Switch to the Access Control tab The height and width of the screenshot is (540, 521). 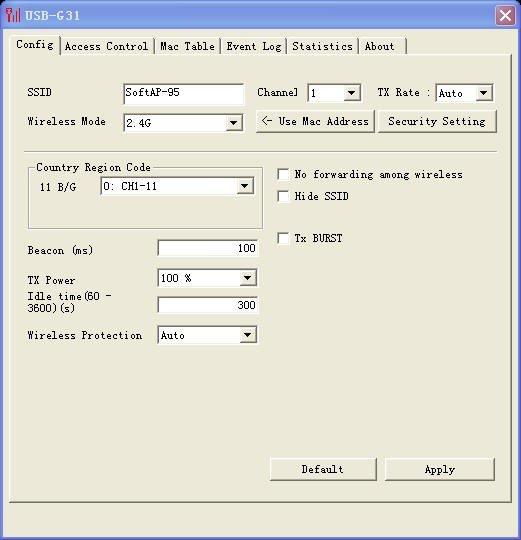[106, 46]
